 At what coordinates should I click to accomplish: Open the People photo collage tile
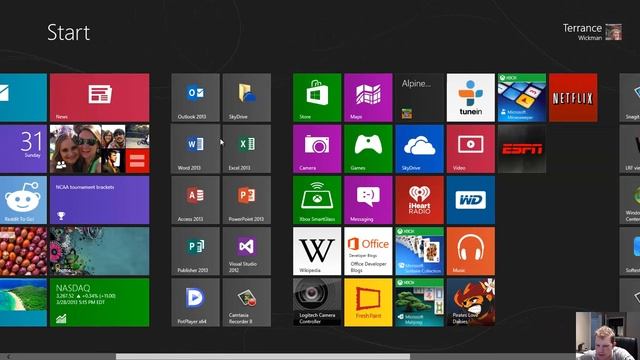click(100, 149)
